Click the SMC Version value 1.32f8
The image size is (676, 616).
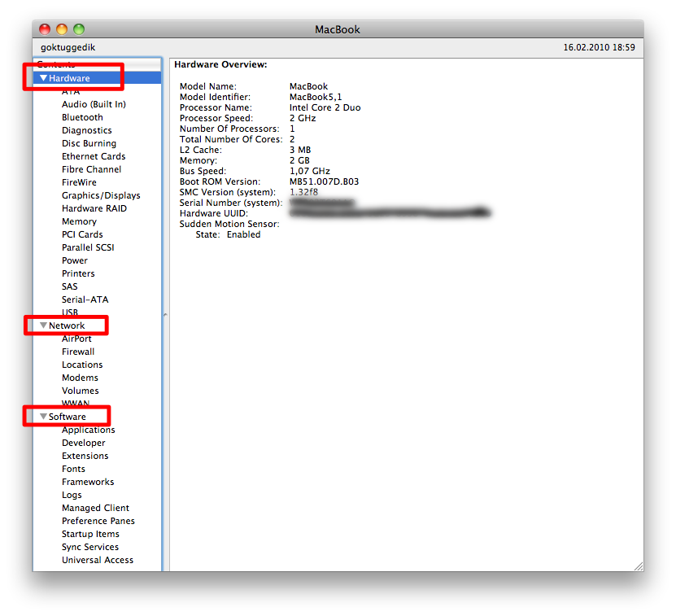pyautogui.click(x=303, y=192)
